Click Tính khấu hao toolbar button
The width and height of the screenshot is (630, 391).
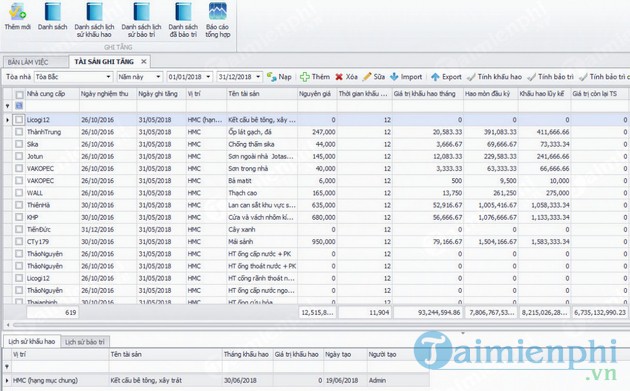click(495, 76)
